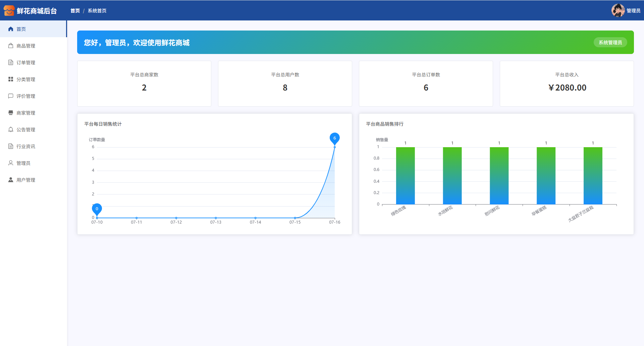Click the bell icon for 公告管理

pos(11,130)
